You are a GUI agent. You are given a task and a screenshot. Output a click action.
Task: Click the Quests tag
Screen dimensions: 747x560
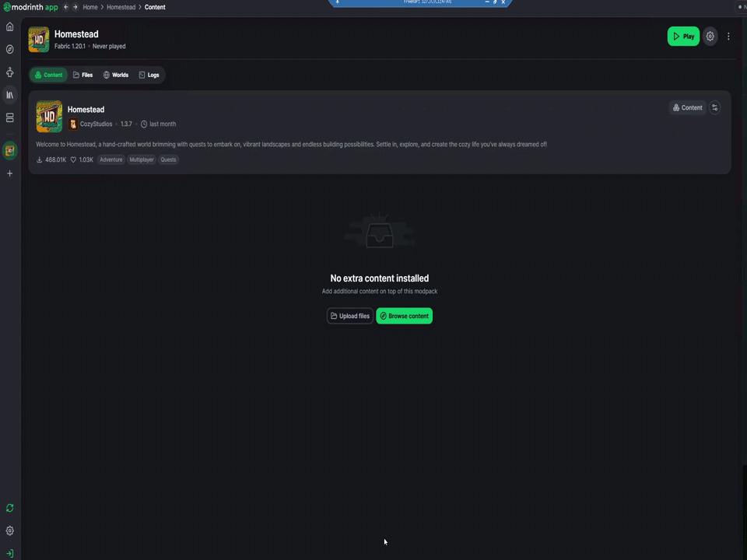pos(168,159)
